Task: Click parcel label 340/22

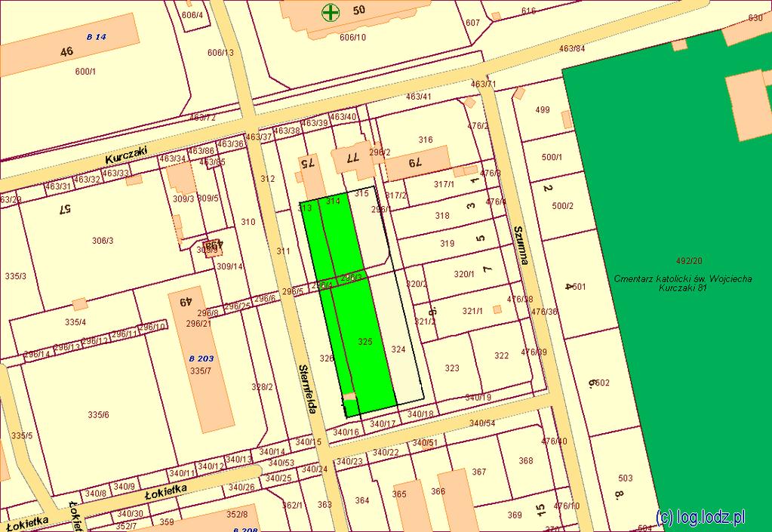Action: coord(386,452)
